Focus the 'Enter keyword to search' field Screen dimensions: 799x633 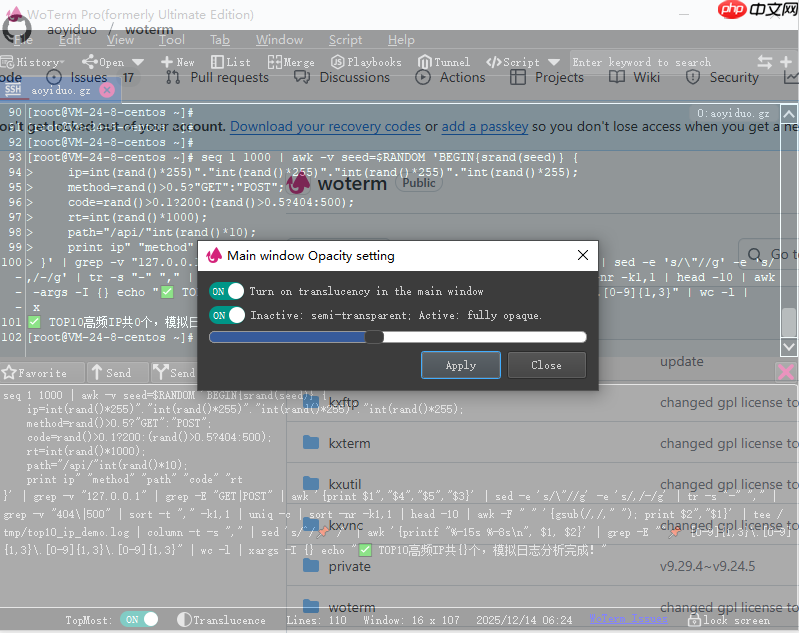660,62
